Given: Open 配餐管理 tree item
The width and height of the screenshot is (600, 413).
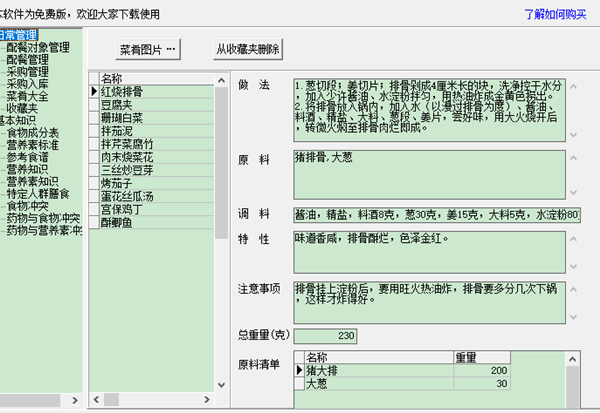Looking at the screenshot, I should [28, 59].
